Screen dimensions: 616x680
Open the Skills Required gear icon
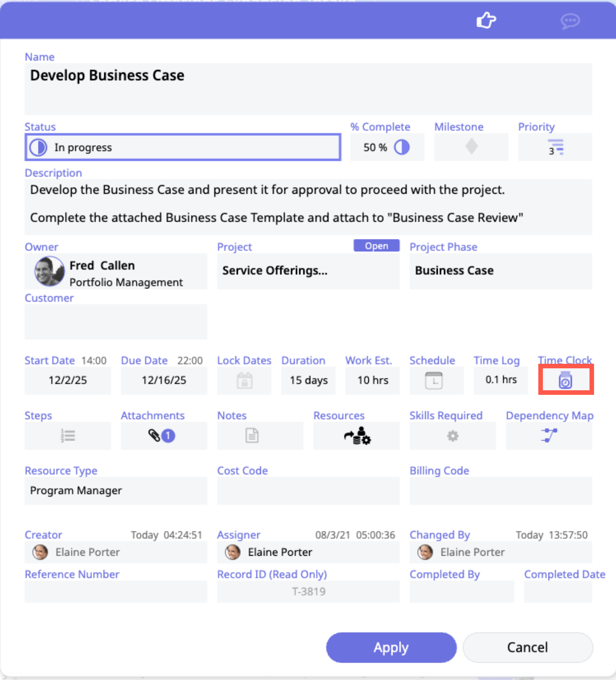(452, 436)
